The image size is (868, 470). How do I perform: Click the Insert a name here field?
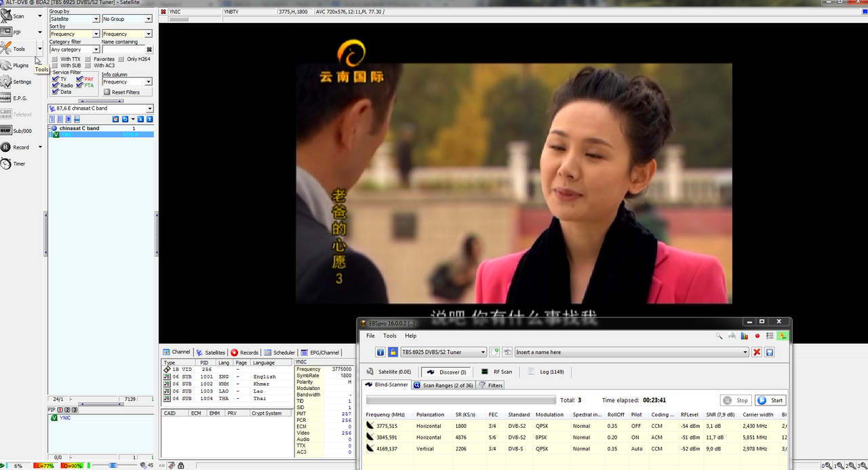pos(632,352)
